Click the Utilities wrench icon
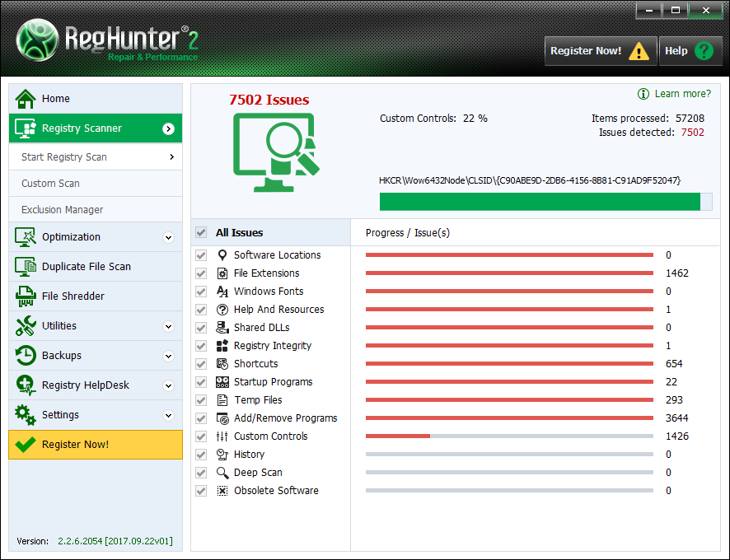The image size is (730, 560). (x=26, y=326)
